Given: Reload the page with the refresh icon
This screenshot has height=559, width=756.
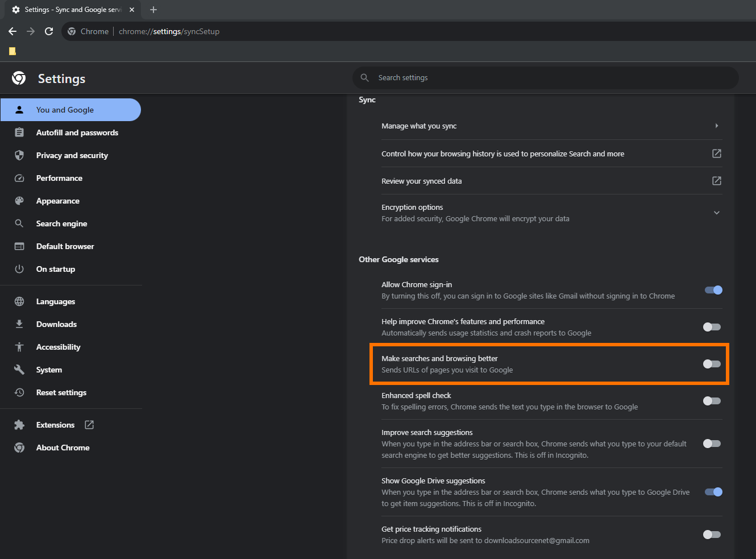Looking at the screenshot, I should click(x=49, y=31).
